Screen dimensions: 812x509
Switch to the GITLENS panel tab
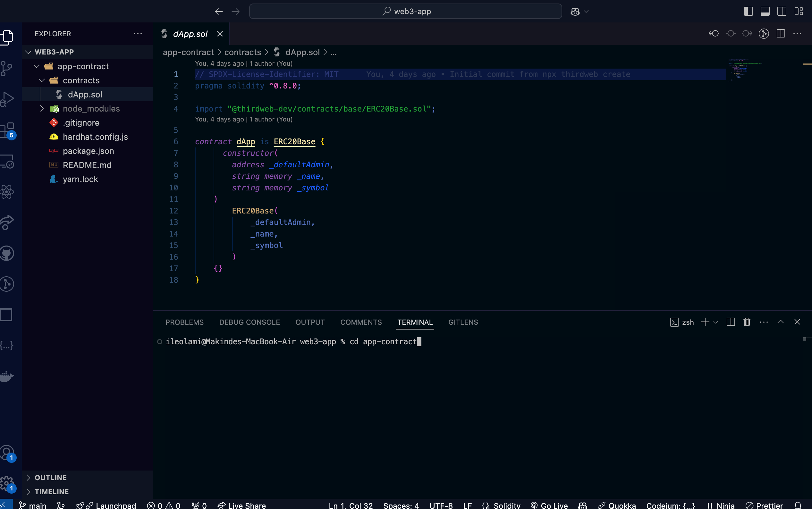[463, 322]
